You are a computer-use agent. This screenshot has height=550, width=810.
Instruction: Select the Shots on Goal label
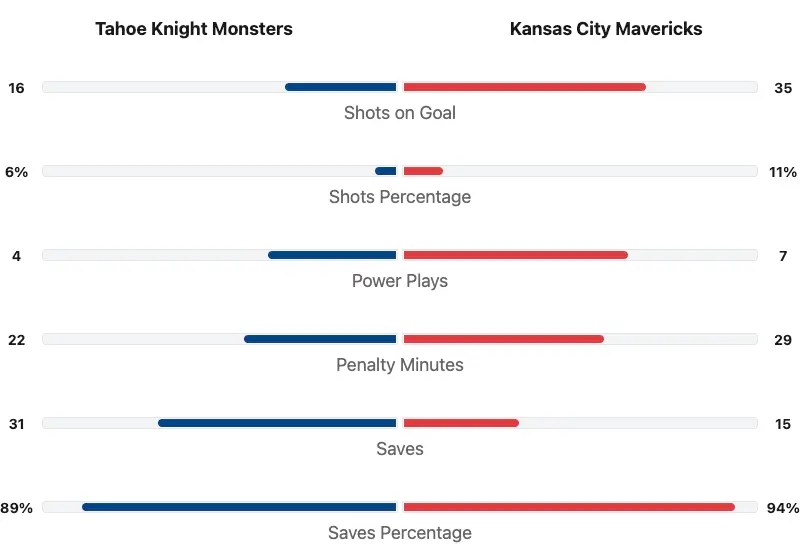coord(400,113)
